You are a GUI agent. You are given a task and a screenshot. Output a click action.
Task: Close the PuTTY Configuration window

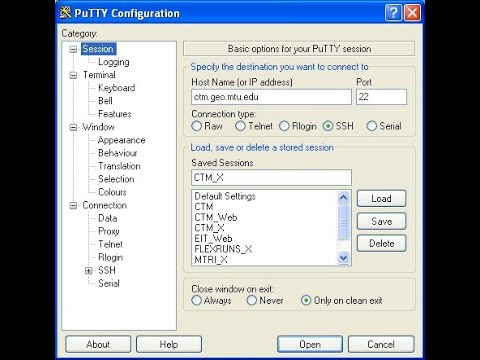[x=412, y=13]
